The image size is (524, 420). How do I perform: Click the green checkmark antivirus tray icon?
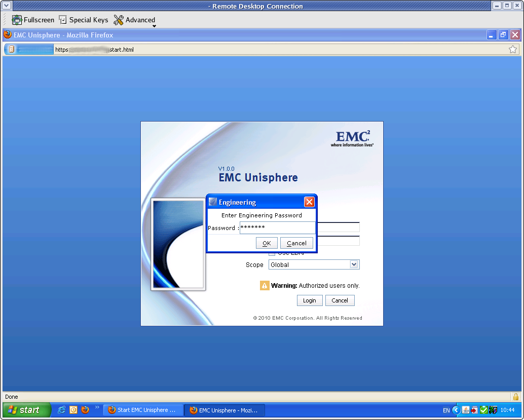(x=484, y=410)
